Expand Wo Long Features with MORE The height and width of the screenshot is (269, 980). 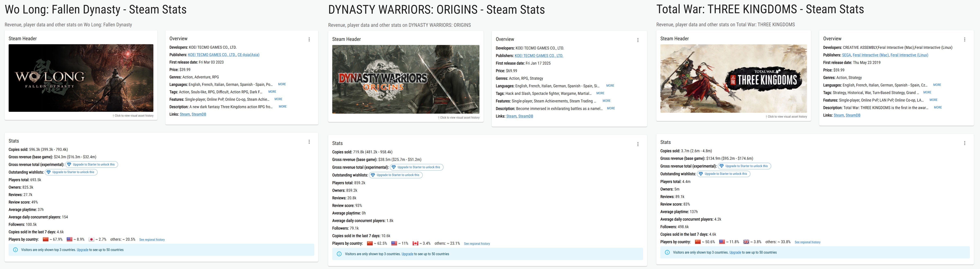point(278,99)
